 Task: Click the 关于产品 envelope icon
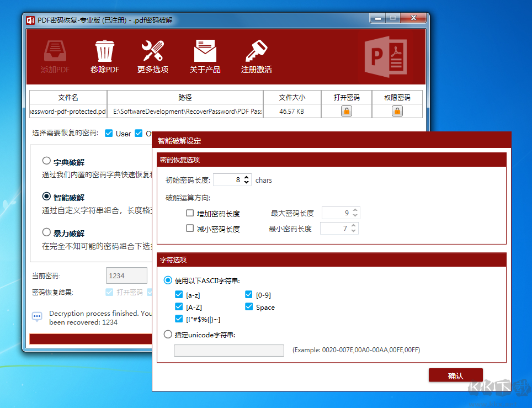[x=205, y=51]
